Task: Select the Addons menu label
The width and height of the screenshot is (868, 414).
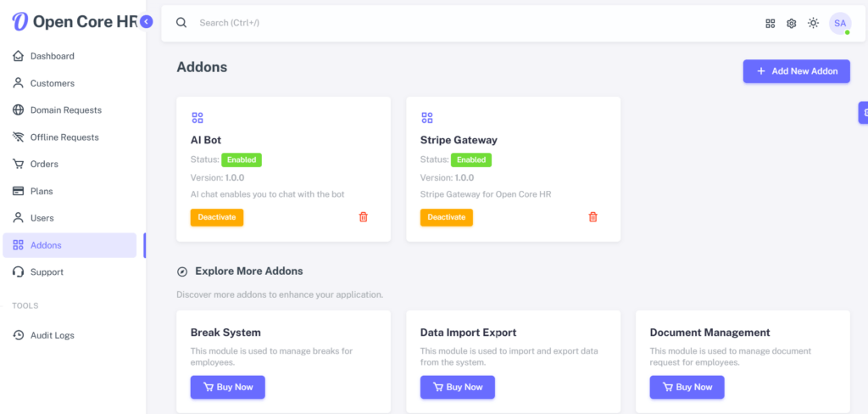Action: pos(46,245)
